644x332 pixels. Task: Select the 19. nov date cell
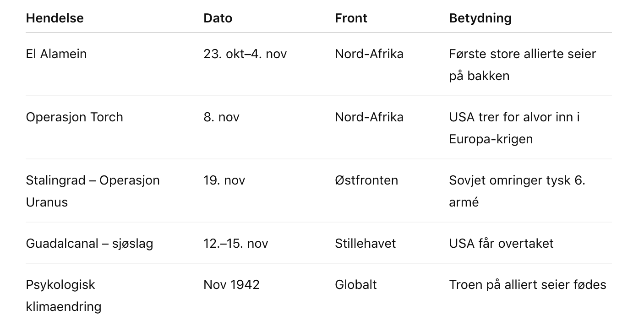tap(224, 180)
